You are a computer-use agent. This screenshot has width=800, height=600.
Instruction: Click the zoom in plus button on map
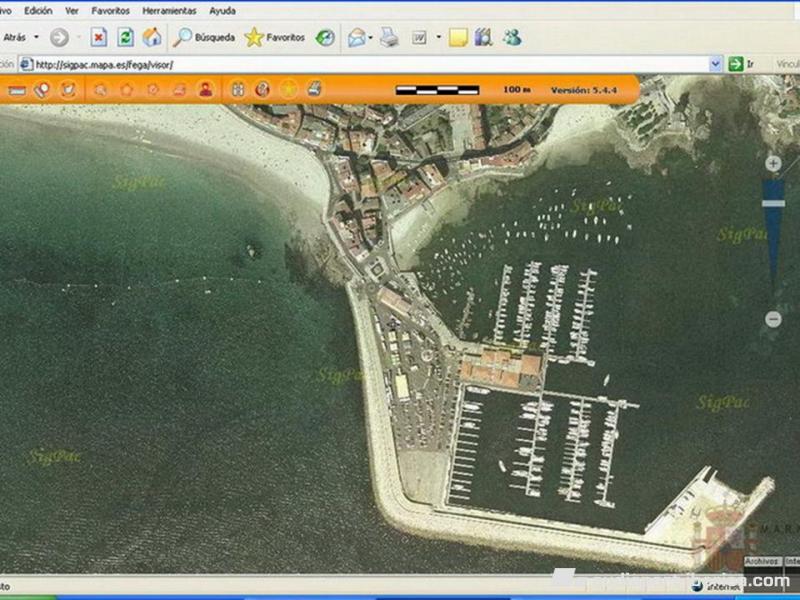pos(773,163)
